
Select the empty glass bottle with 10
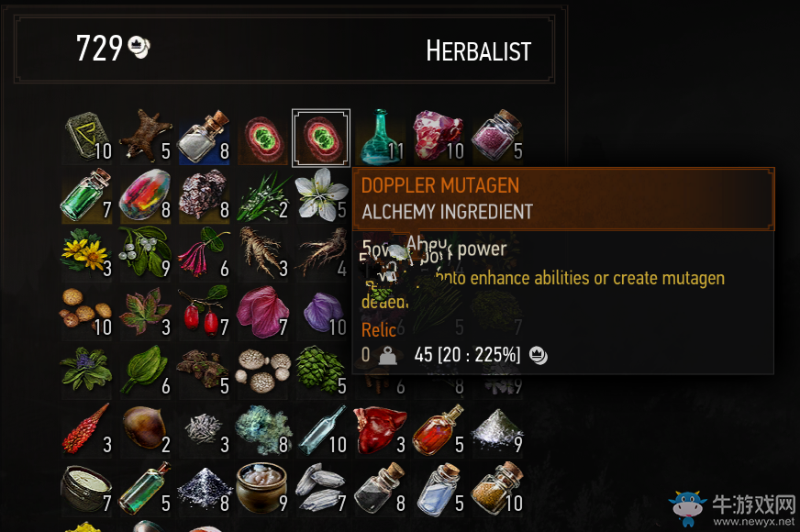tap(322, 430)
